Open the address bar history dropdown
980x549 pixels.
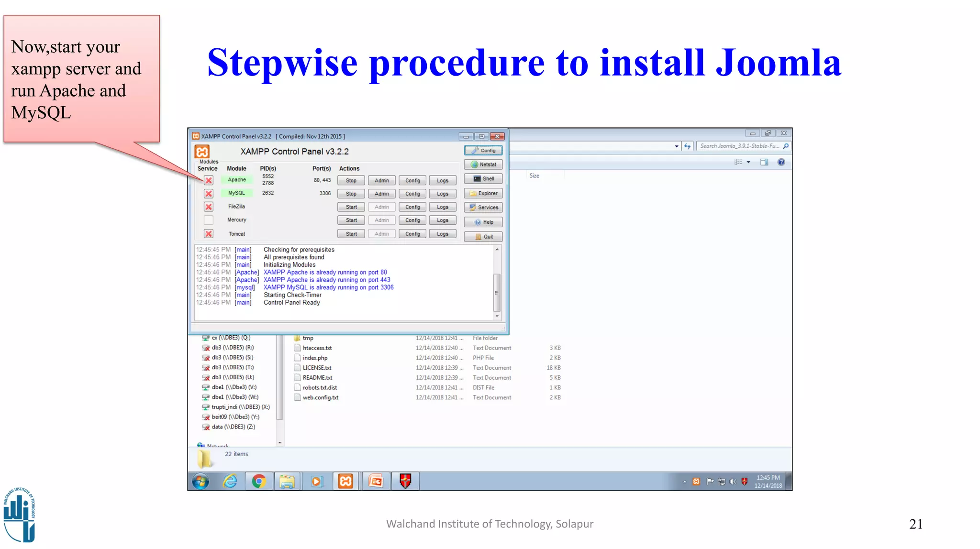pyautogui.click(x=676, y=146)
